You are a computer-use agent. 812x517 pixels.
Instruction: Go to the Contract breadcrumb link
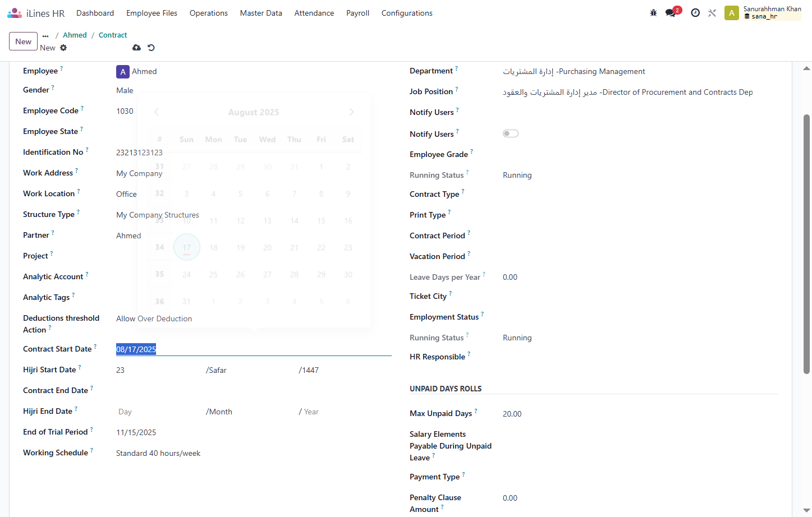click(x=113, y=35)
